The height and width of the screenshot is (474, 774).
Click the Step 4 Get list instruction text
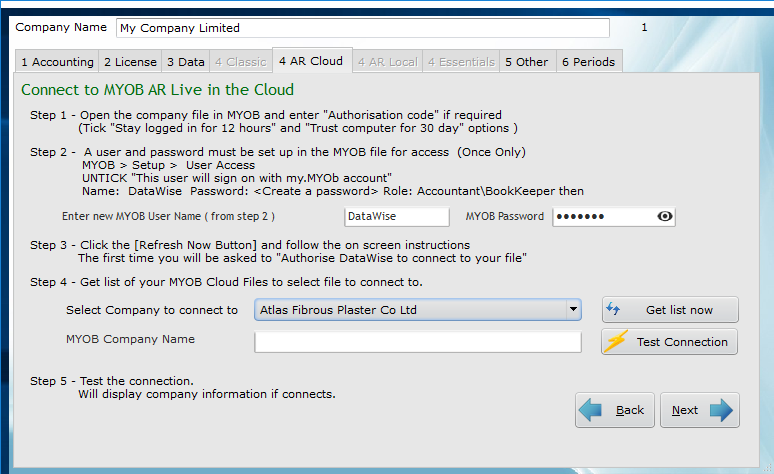[x=226, y=282]
